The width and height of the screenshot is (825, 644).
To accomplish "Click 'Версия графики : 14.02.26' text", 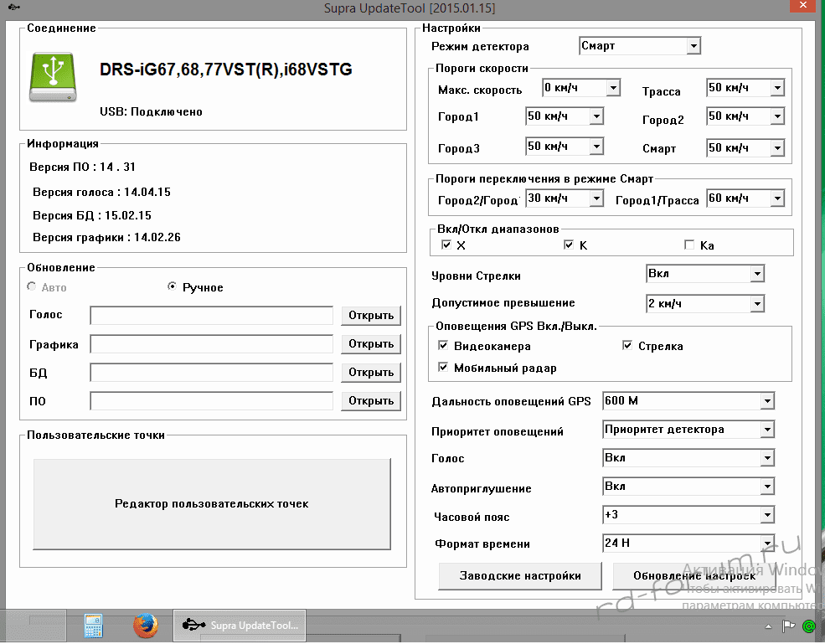I will [107, 237].
